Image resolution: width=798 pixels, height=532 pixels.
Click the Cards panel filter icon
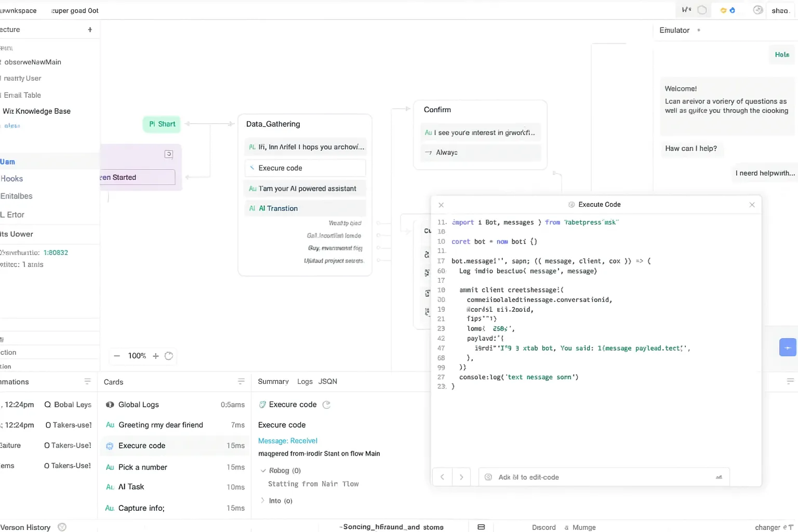[241, 382]
